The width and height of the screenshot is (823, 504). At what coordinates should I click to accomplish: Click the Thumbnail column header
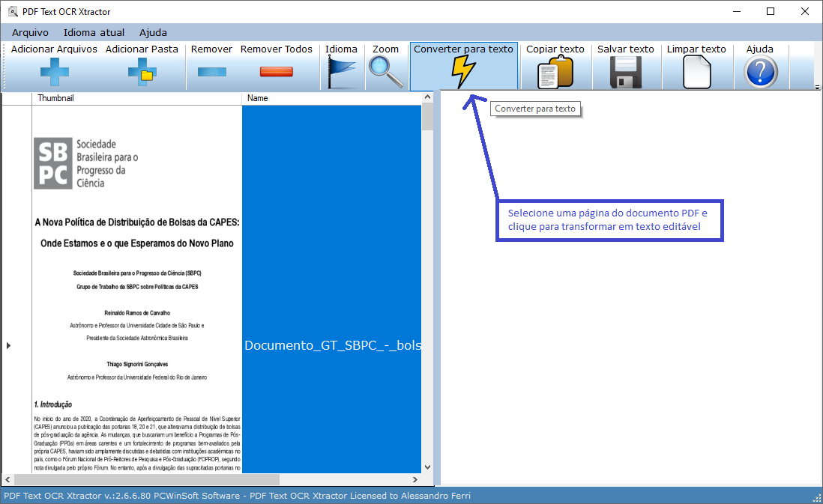coord(56,97)
